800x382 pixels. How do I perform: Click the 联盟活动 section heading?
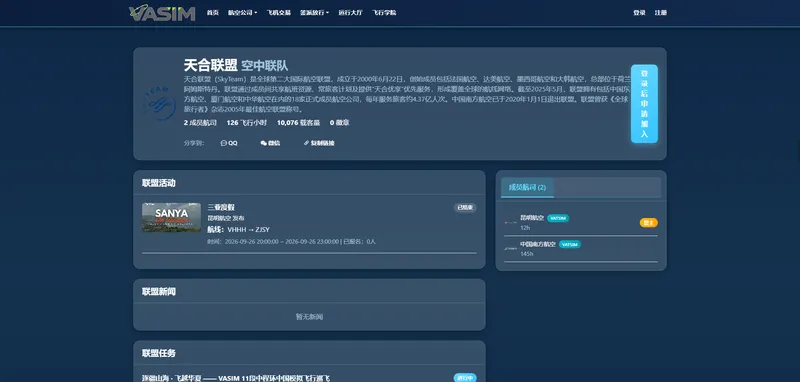pos(159,183)
